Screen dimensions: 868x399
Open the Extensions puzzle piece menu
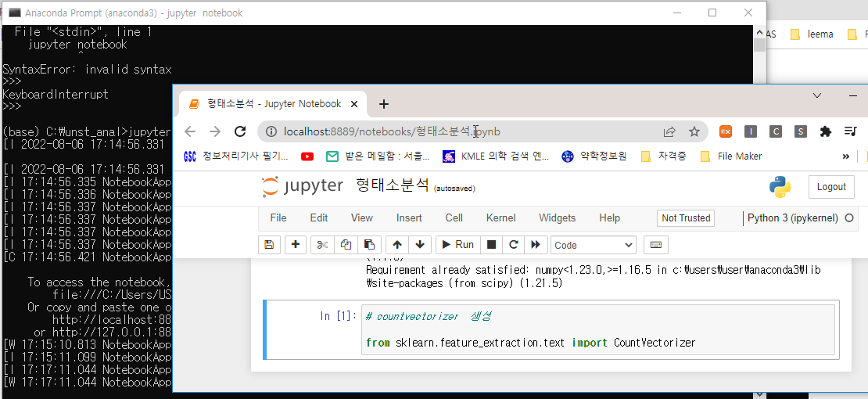pyautogui.click(x=825, y=131)
